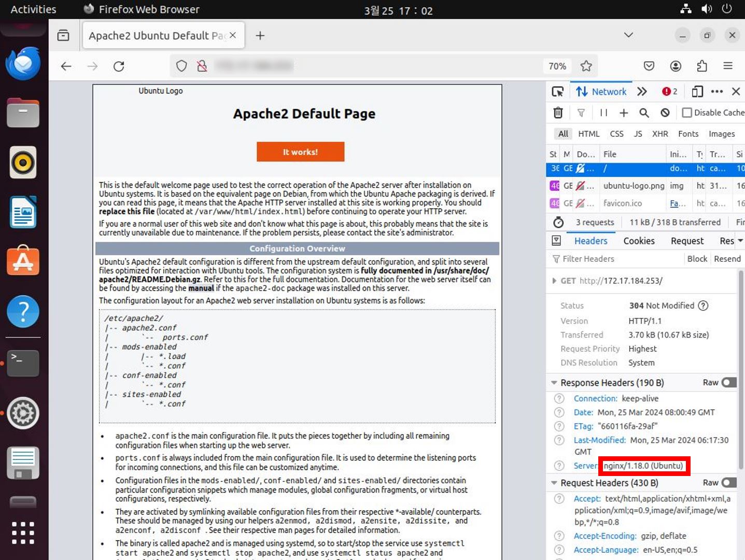Image resolution: width=745 pixels, height=560 pixels.
Task: Go back to previous page
Action: [66, 66]
